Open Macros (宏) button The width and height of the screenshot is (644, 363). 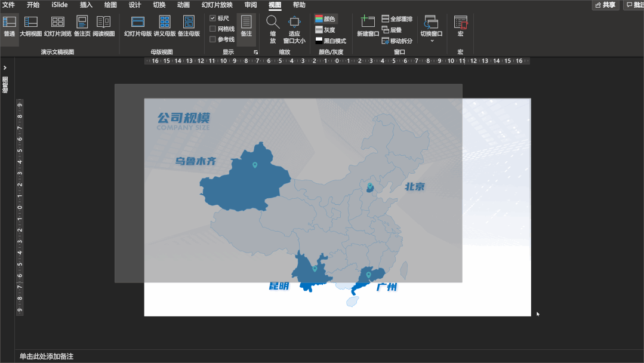(x=460, y=27)
